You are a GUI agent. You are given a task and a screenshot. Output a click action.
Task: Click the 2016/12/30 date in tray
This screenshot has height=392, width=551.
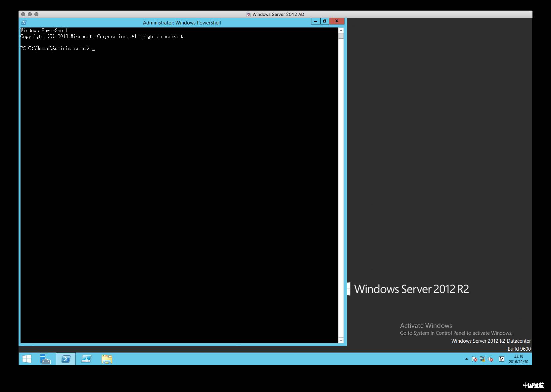519,362
